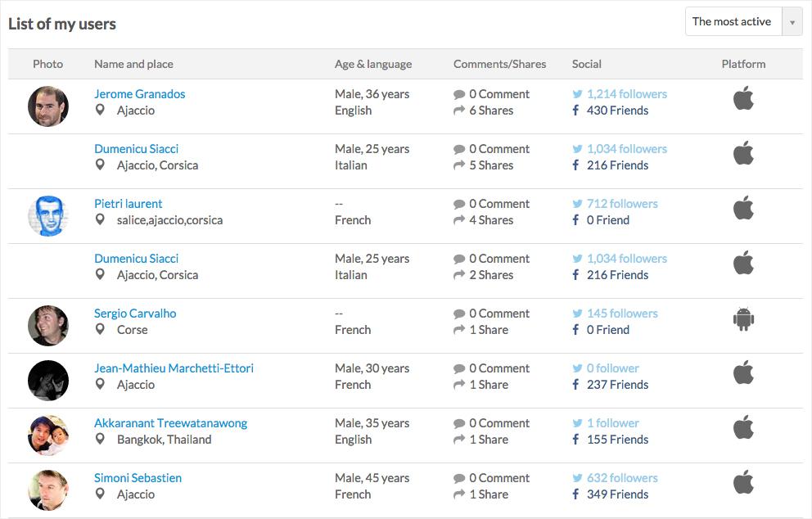Open 'The most active' sort dropdown
The width and height of the screenshot is (812, 519).
click(733, 22)
